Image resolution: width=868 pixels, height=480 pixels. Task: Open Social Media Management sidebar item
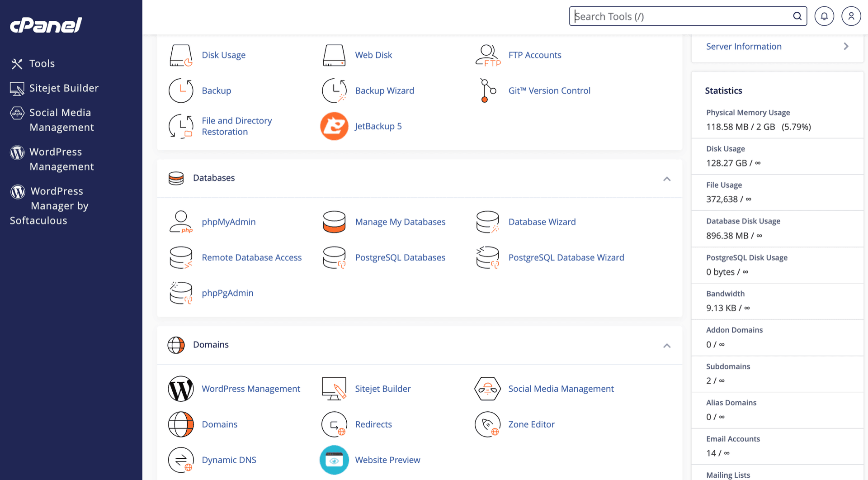click(52, 120)
